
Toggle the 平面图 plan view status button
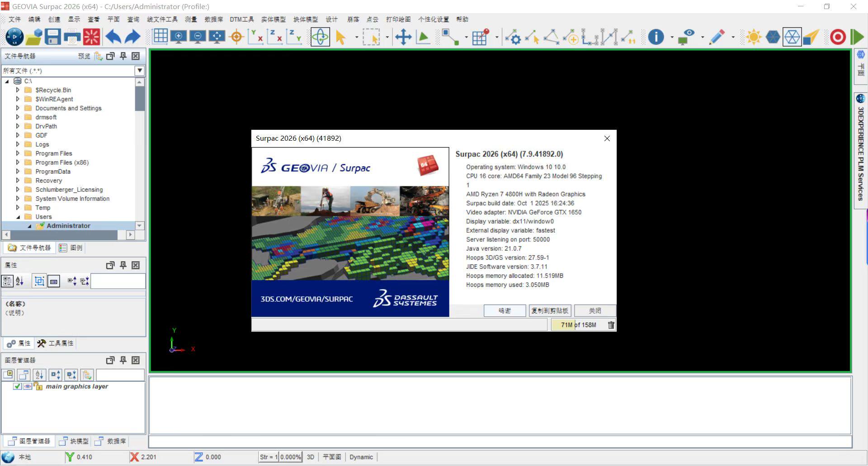pyautogui.click(x=332, y=457)
